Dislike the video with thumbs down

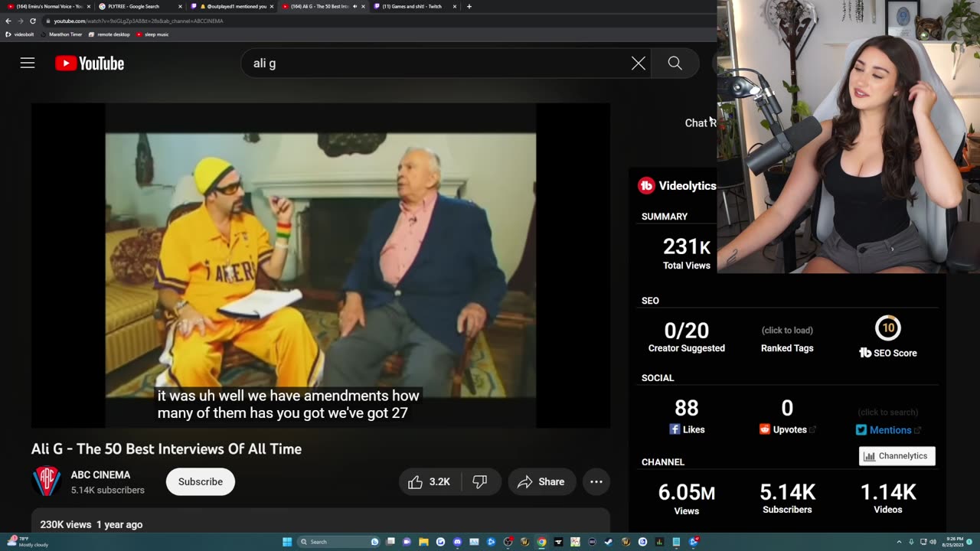[480, 481]
